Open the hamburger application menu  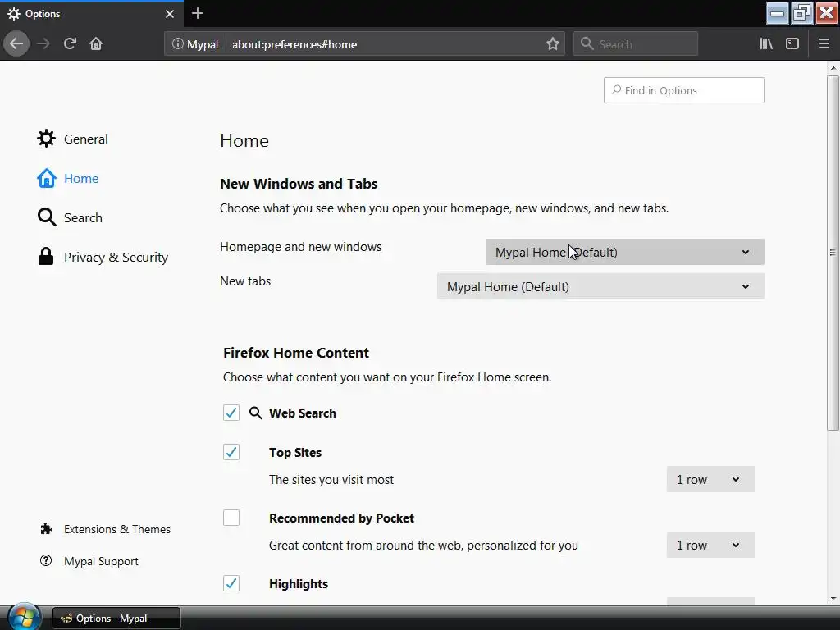coord(824,44)
